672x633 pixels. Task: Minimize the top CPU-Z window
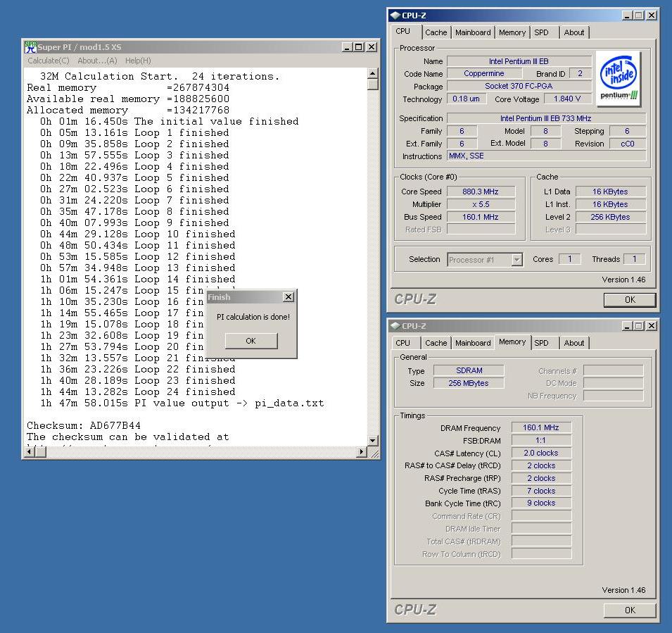click(627, 15)
